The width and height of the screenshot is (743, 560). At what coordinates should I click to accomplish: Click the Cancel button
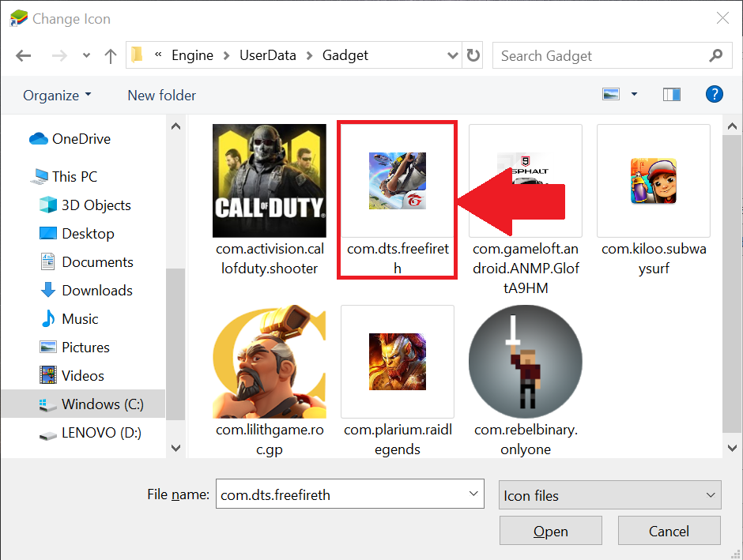[x=669, y=531]
